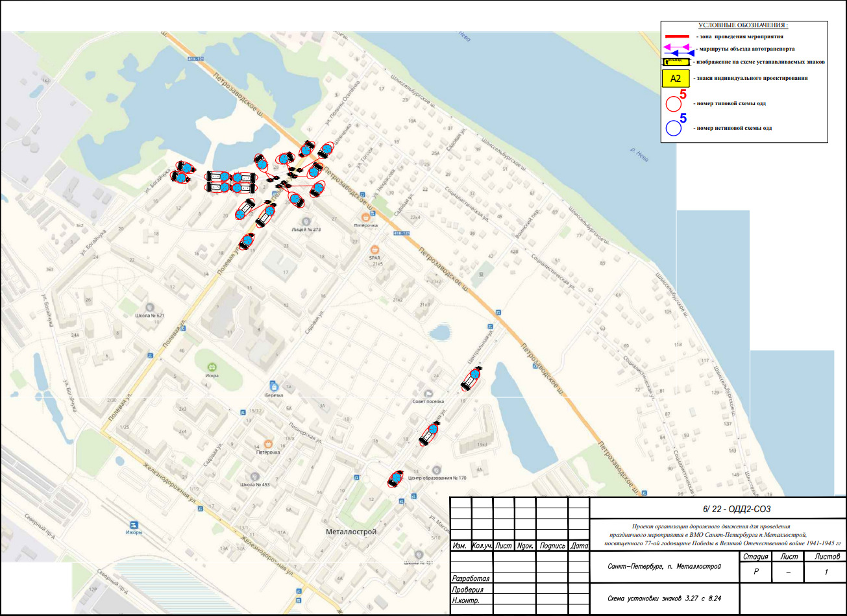Select the Дата column header
Screen dimensions: 847x616
(579, 546)
